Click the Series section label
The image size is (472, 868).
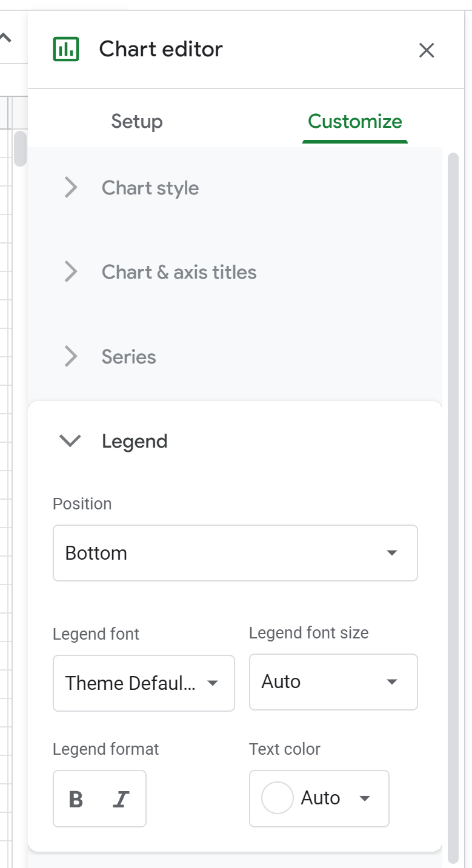[129, 357]
